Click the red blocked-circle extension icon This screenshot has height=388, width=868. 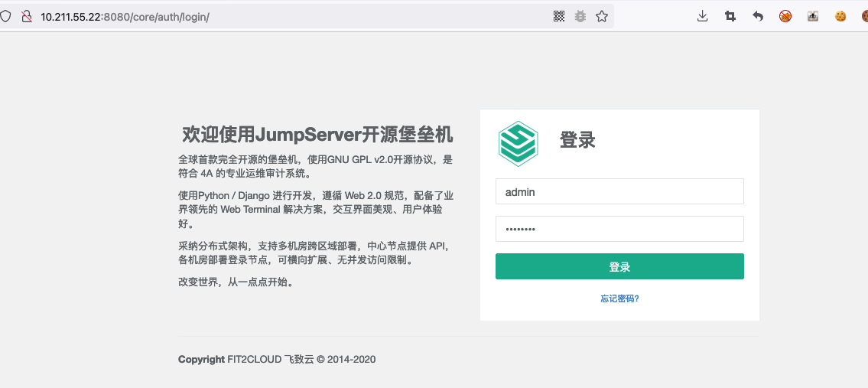click(785, 16)
